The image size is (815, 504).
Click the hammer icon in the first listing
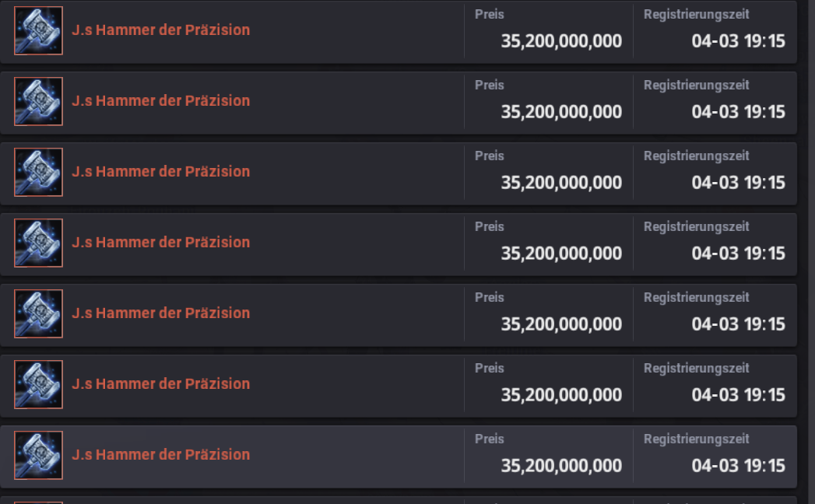point(38,30)
